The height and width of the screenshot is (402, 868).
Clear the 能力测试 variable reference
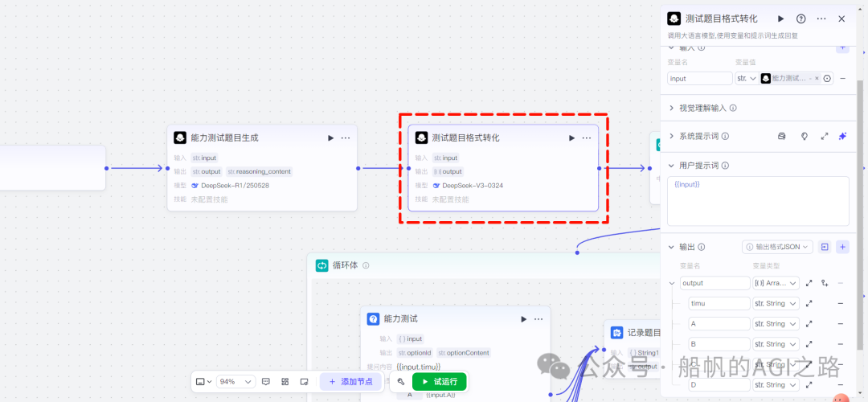coord(817,79)
